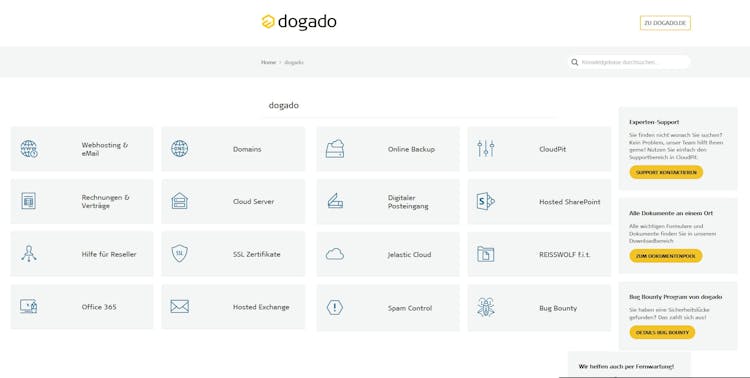Click the Bug Bounty Program von dogado heading
The height and width of the screenshot is (378, 750).
pyautogui.click(x=675, y=297)
